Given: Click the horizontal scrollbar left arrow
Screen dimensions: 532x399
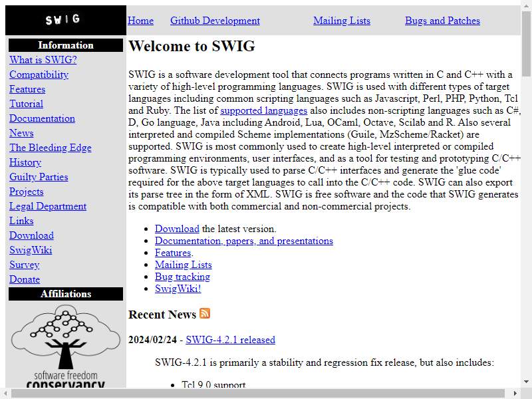Looking at the screenshot, I should [x=5, y=394].
